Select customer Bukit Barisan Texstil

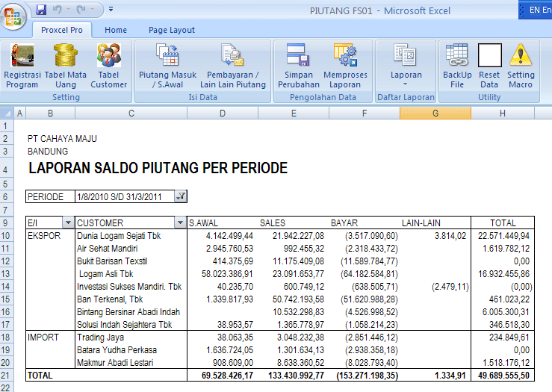tap(112, 261)
